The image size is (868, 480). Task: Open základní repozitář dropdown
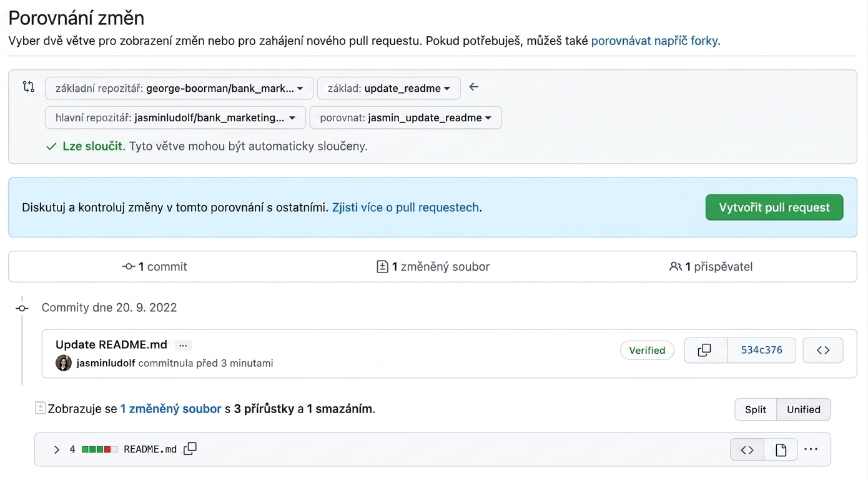pyautogui.click(x=179, y=88)
